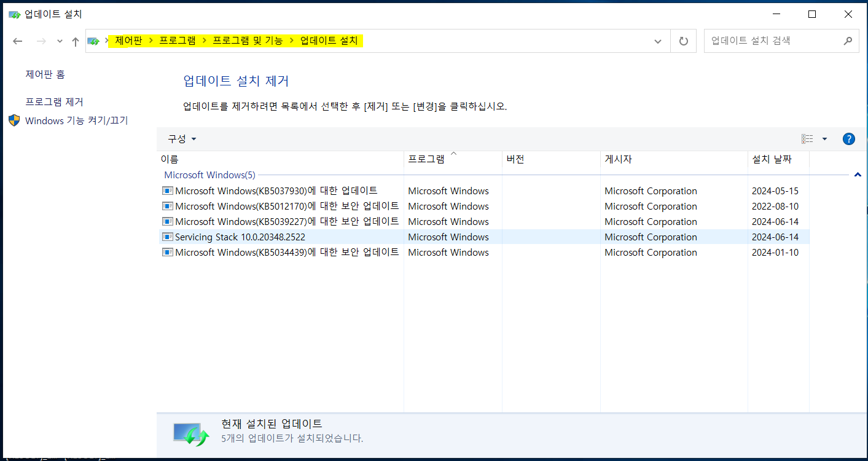This screenshot has height=461, width=868.
Task: Open the view options dropdown arrow
Action: click(824, 139)
